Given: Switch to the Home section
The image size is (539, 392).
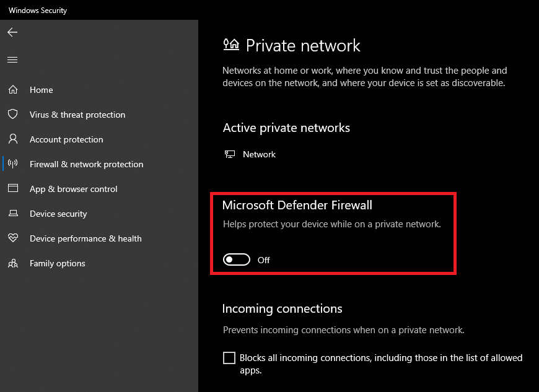Looking at the screenshot, I should pyautogui.click(x=42, y=90).
